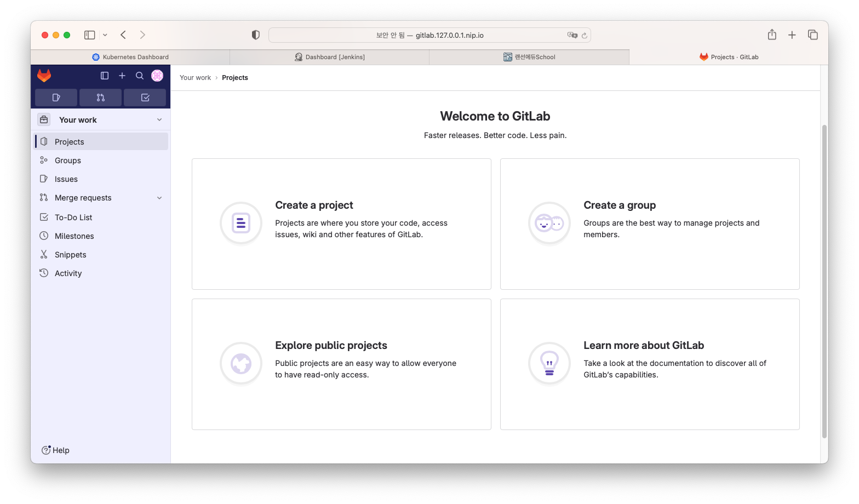Open Safari sidebar options dropdown arrow
The width and height of the screenshot is (859, 504).
pyautogui.click(x=105, y=35)
